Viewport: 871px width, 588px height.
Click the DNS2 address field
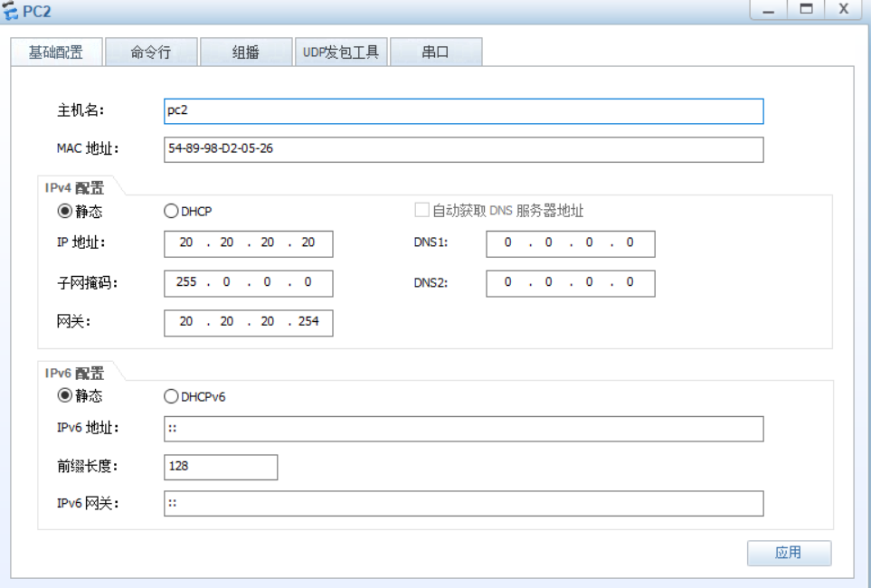click(x=571, y=283)
